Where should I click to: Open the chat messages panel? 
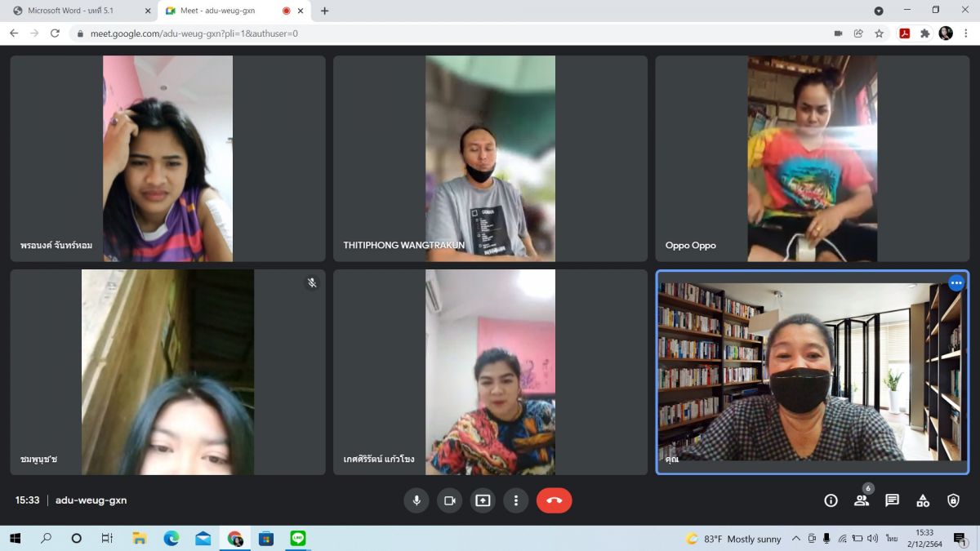point(892,500)
